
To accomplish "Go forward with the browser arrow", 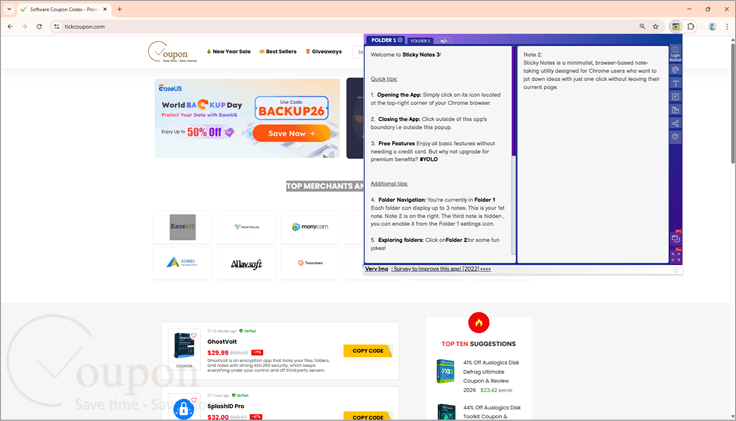I will (24, 27).
